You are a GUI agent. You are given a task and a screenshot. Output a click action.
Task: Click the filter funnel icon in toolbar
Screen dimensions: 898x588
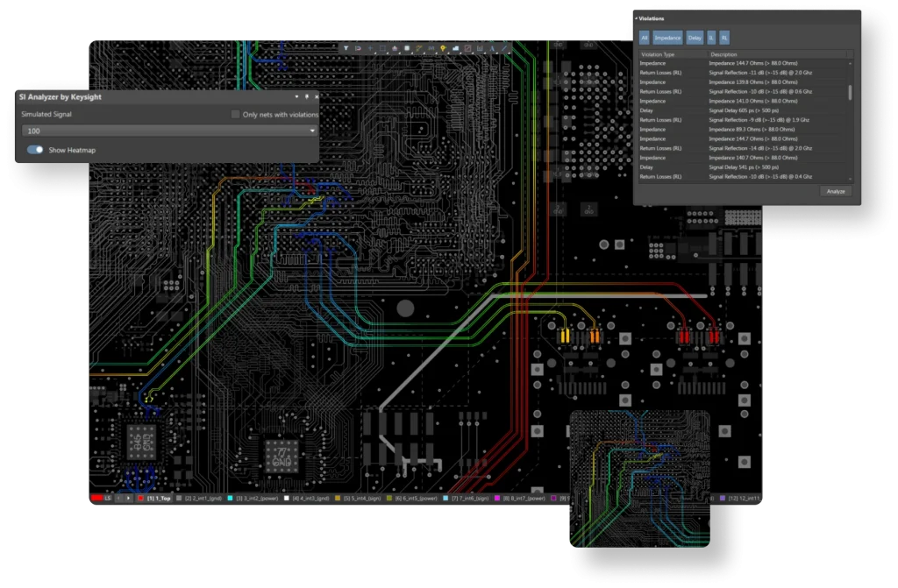pos(346,48)
